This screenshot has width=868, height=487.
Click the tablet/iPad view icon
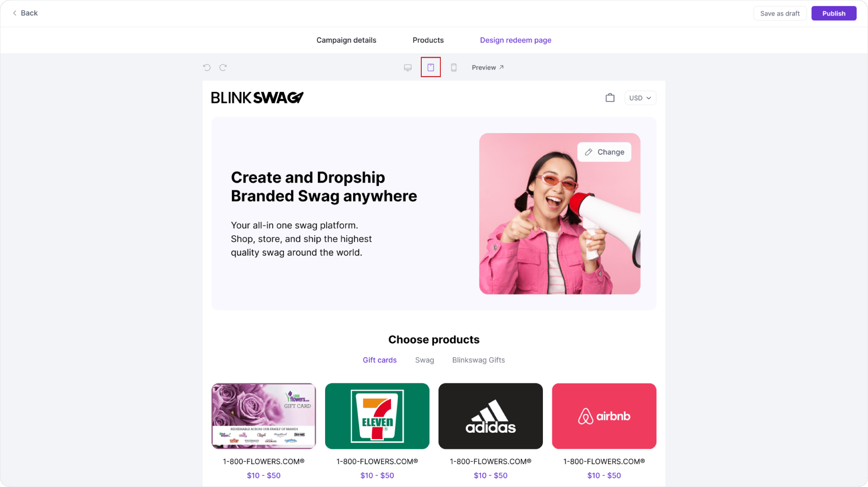[x=431, y=67]
